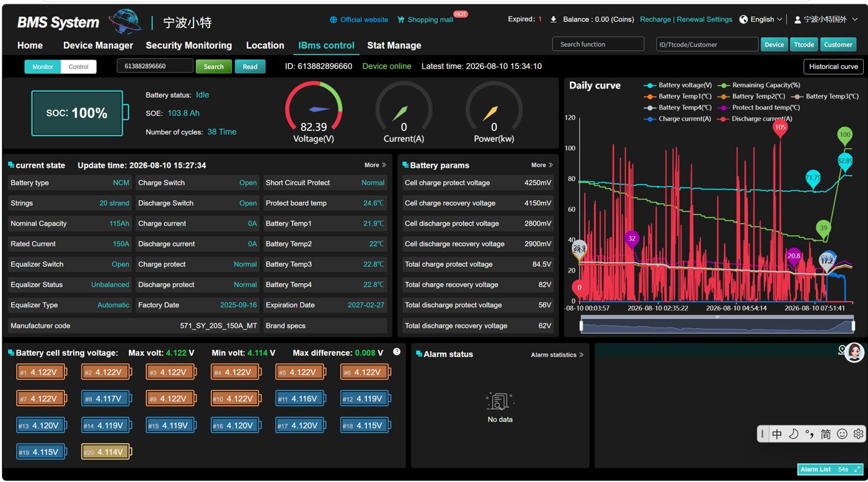This screenshot has height=482, width=868.
Task: Toggle Remaining Capacity(%) series in legend
Action: pyautogui.click(x=759, y=85)
